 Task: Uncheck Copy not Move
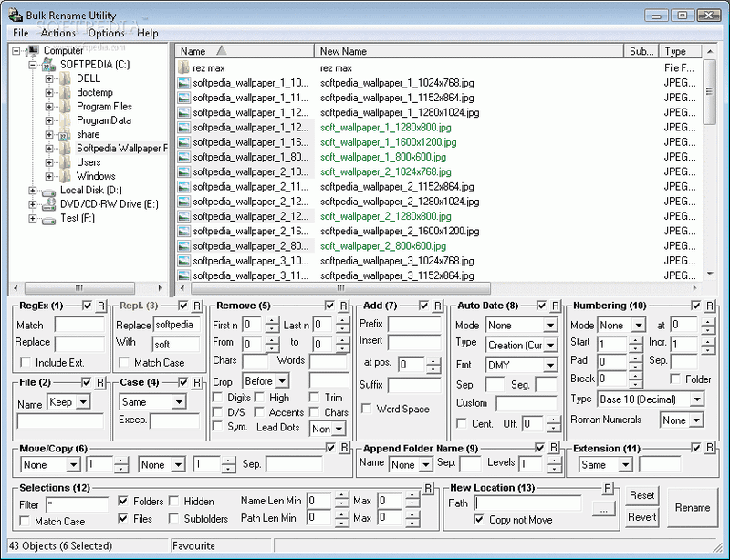pyautogui.click(x=478, y=520)
